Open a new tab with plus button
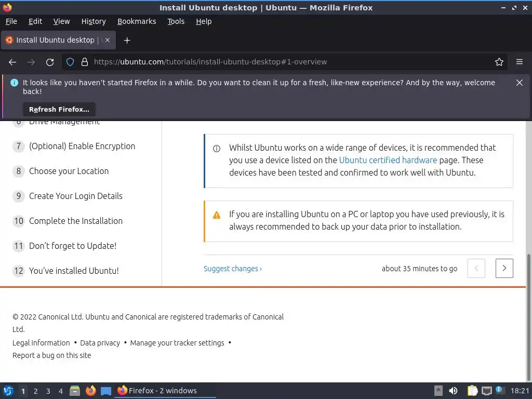 point(127,40)
